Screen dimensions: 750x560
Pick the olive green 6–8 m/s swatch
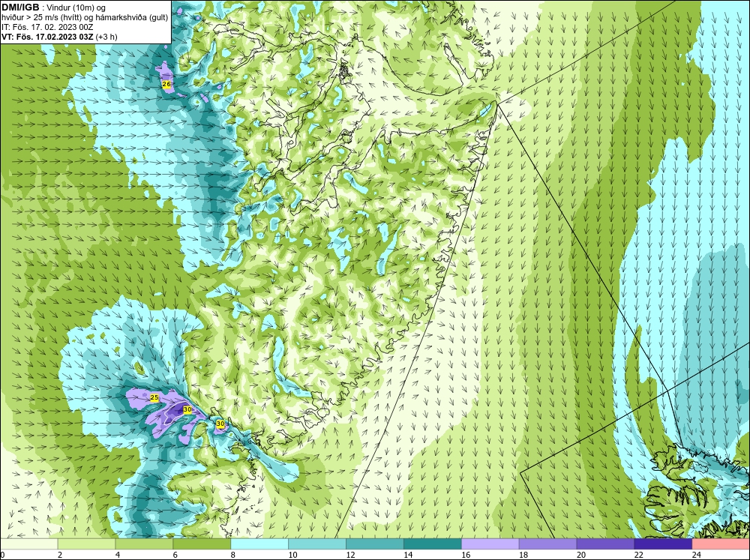pos(202,544)
